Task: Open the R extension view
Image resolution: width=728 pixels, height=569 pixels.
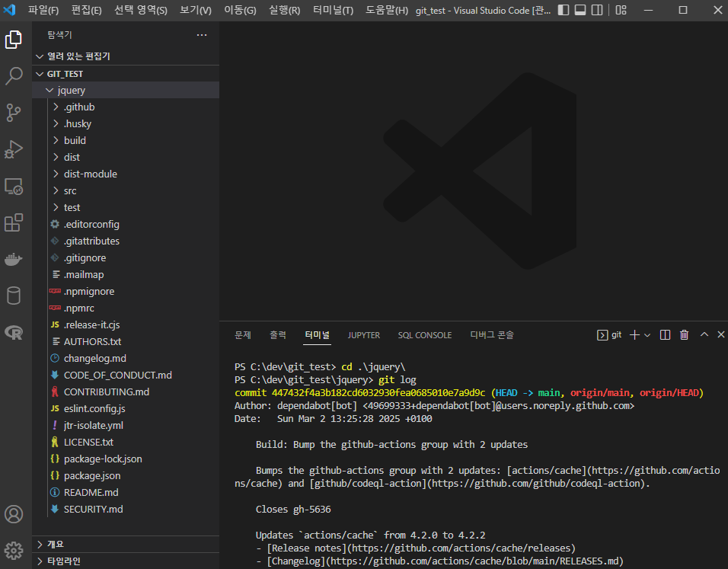Action: click(x=14, y=332)
